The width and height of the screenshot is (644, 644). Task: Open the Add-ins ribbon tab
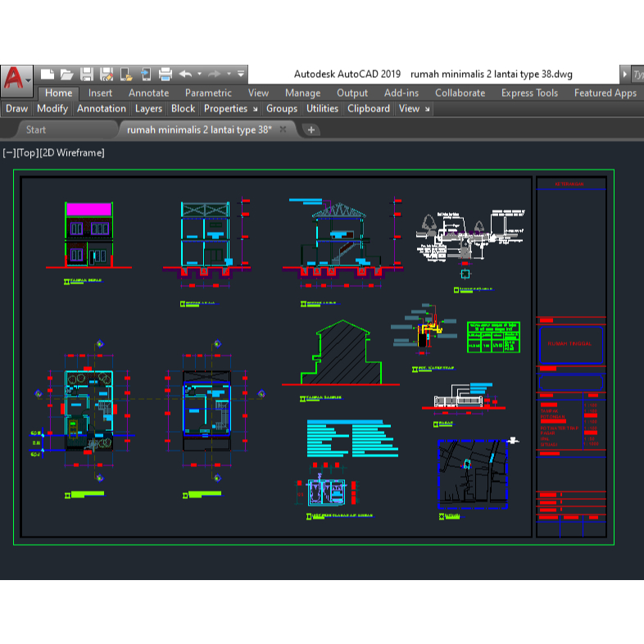click(401, 93)
